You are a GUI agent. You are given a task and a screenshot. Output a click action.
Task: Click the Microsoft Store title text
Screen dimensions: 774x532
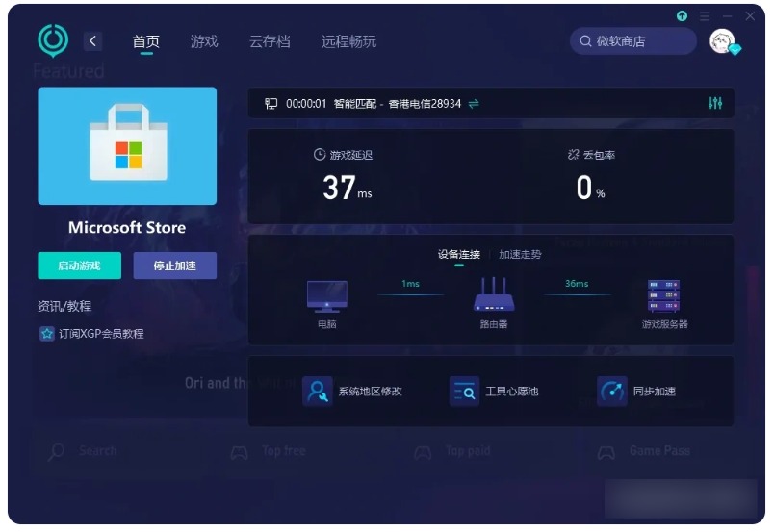[127, 227]
